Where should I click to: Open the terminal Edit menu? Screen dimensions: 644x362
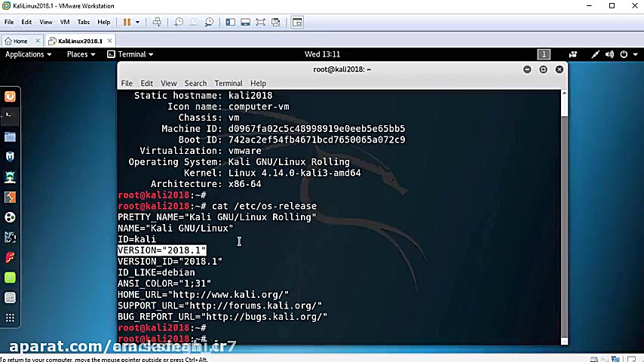pyautogui.click(x=146, y=84)
